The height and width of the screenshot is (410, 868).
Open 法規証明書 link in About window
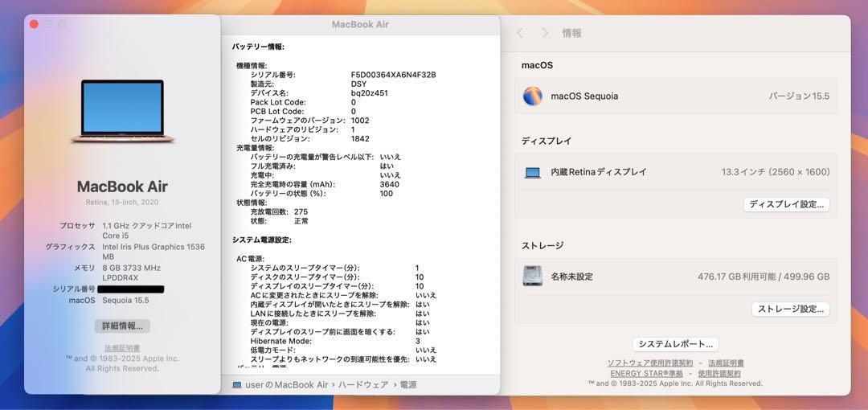(x=122, y=348)
